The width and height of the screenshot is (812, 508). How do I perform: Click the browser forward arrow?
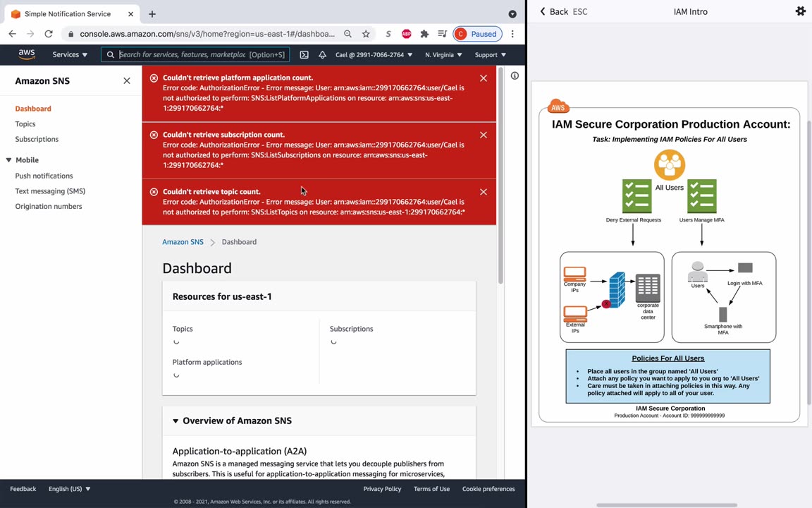[30, 34]
